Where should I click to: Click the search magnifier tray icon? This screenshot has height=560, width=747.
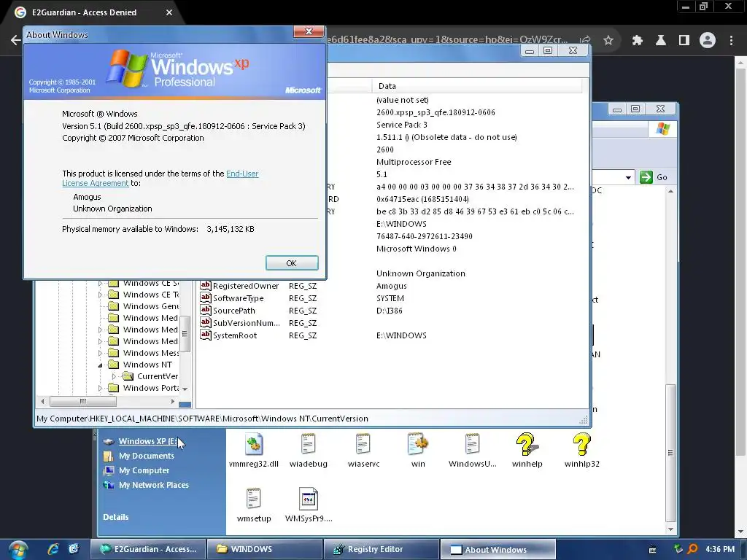[693, 549]
